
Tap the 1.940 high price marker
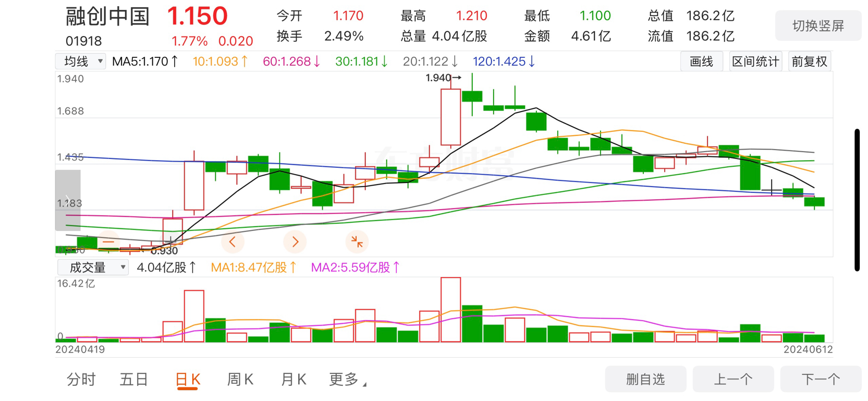tap(444, 78)
